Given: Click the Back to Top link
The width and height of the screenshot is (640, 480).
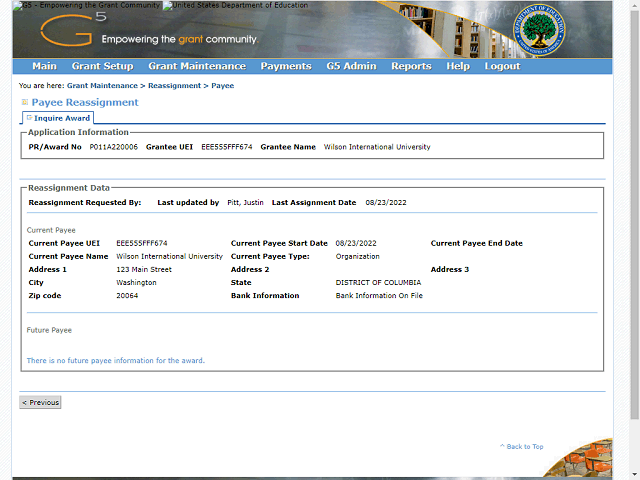Looking at the screenshot, I should click(524, 447).
